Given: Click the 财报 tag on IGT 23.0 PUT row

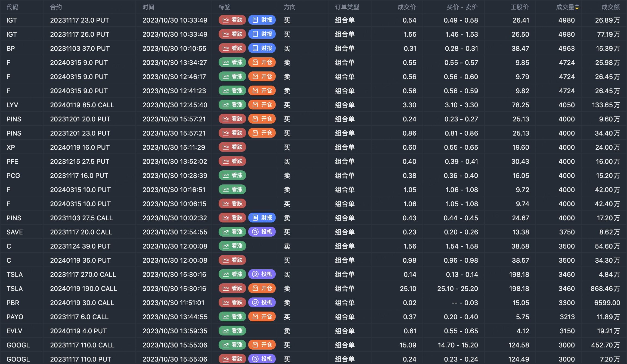Looking at the screenshot, I should [262, 20].
